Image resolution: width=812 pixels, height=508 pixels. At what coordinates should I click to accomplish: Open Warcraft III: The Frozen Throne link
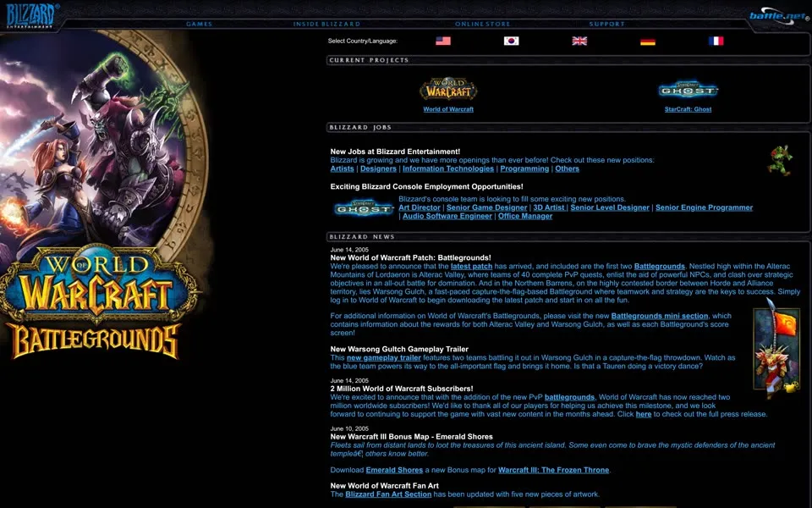coord(553,470)
